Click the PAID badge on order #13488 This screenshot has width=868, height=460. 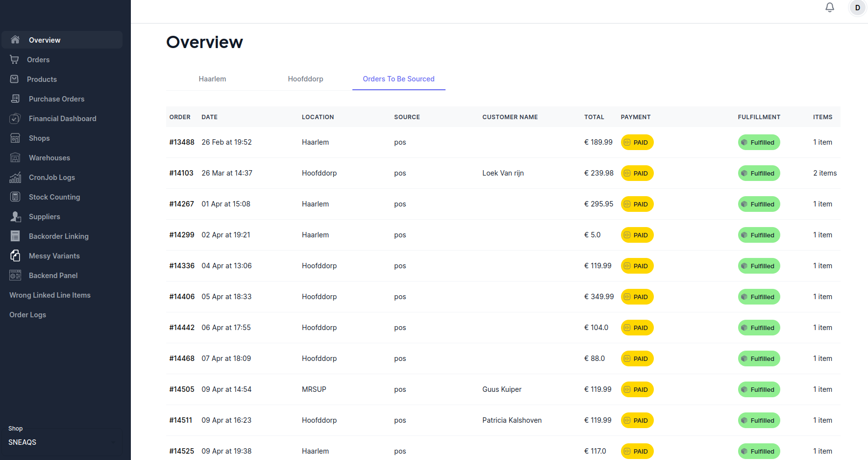(637, 142)
